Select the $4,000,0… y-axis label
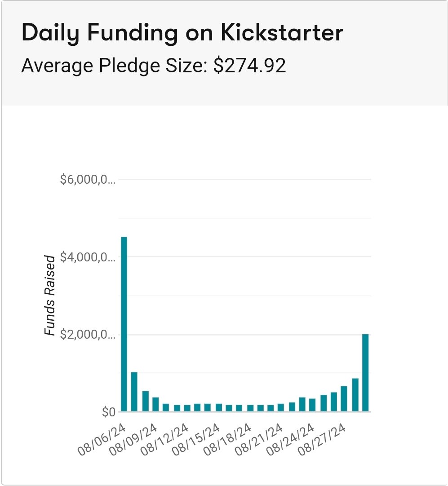 click(x=88, y=257)
